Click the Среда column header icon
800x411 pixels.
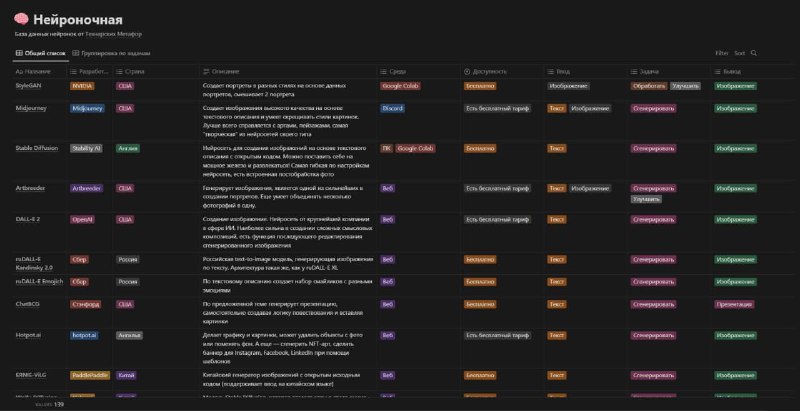[383, 72]
